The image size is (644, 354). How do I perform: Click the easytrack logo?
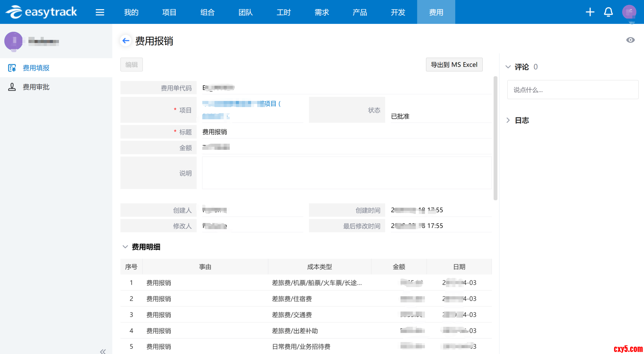(41, 12)
